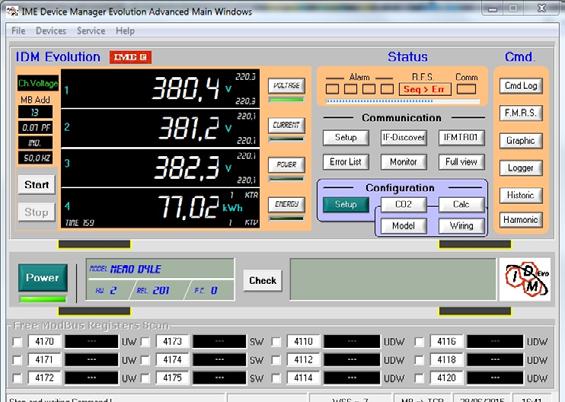This screenshot has width=565, height=402.
Task: Open the Monitor view
Action: 404,162
